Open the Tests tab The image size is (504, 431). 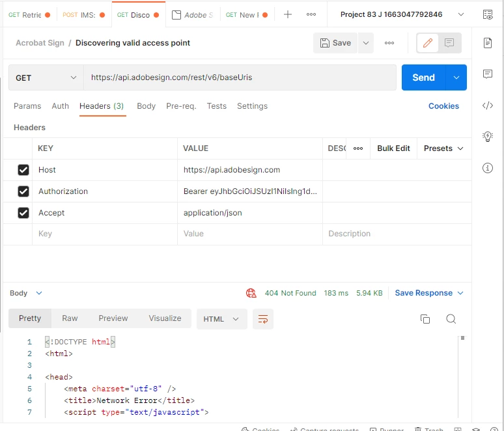point(217,106)
